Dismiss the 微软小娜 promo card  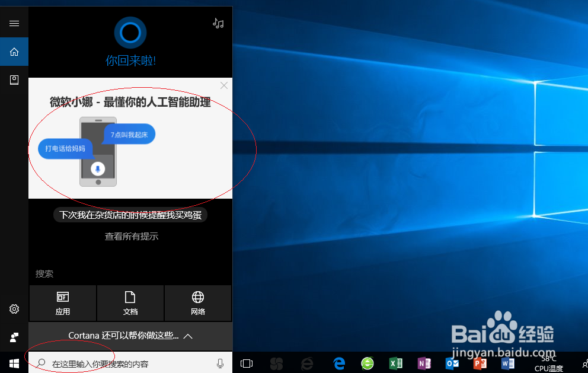[224, 85]
